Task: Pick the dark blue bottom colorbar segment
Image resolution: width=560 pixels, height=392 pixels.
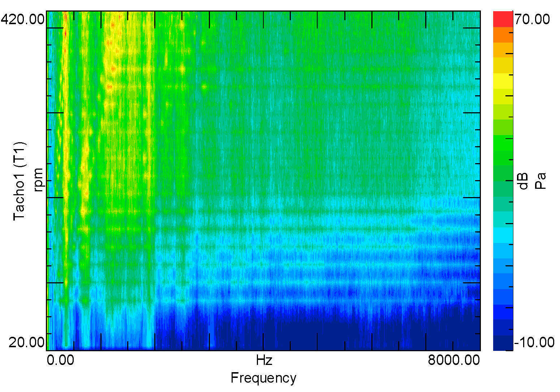Action: tap(503, 343)
